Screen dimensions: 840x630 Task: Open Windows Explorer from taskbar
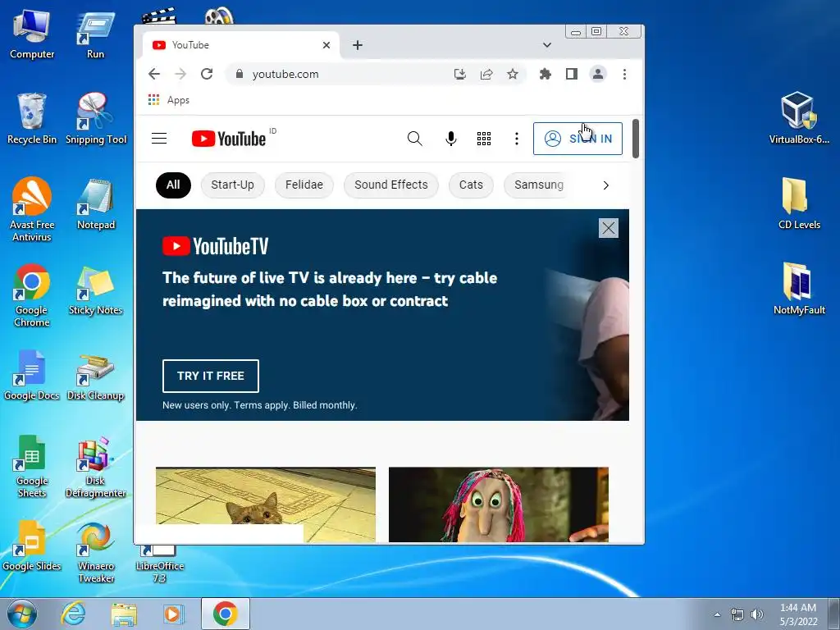click(124, 614)
